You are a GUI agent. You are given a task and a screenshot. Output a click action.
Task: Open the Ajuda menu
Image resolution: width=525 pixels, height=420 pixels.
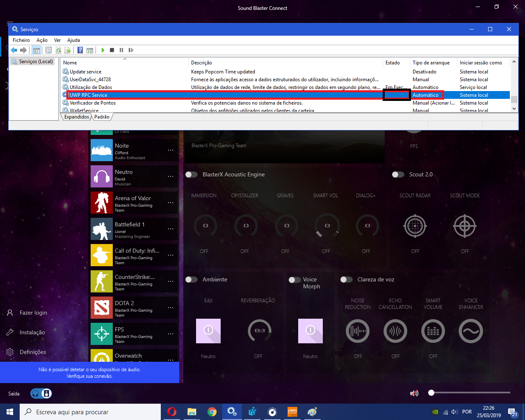(73, 40)
